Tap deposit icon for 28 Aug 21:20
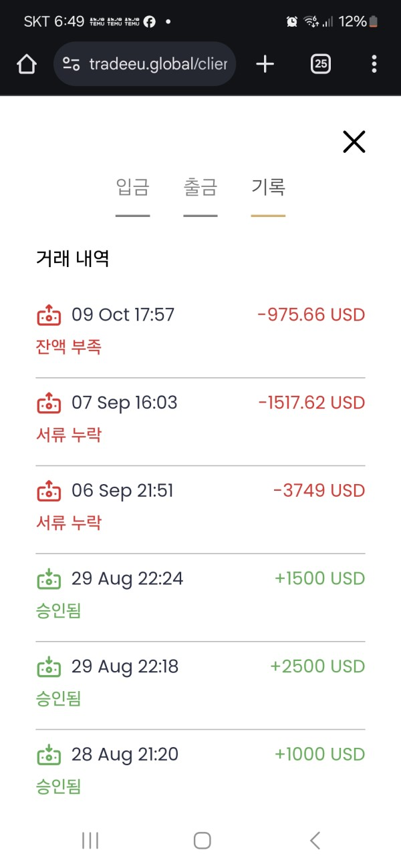 (49, 755)
